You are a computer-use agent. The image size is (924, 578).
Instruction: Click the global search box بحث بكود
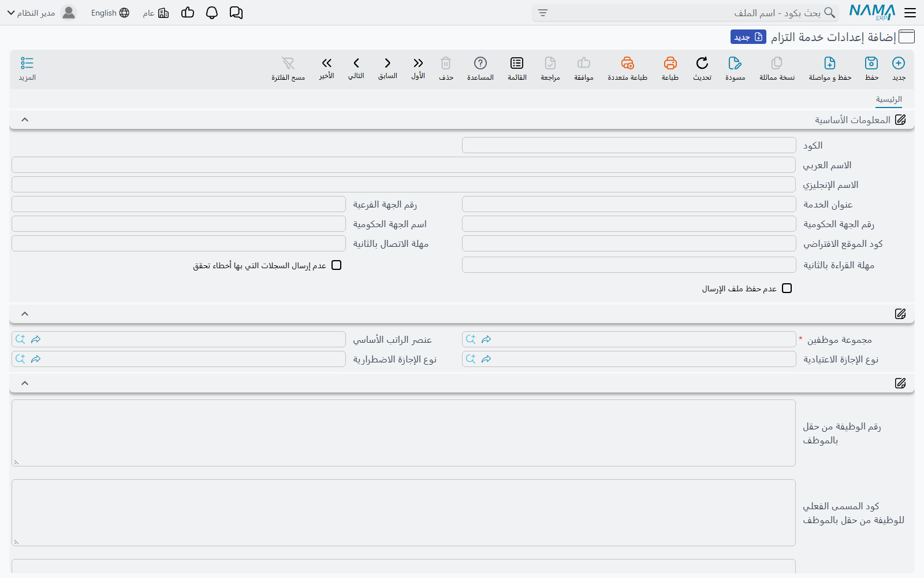tap(686, 13)
